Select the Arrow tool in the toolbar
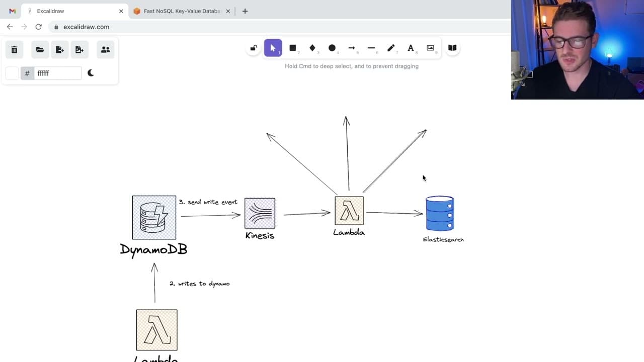The image size is (644, 362). coord(352,48)
